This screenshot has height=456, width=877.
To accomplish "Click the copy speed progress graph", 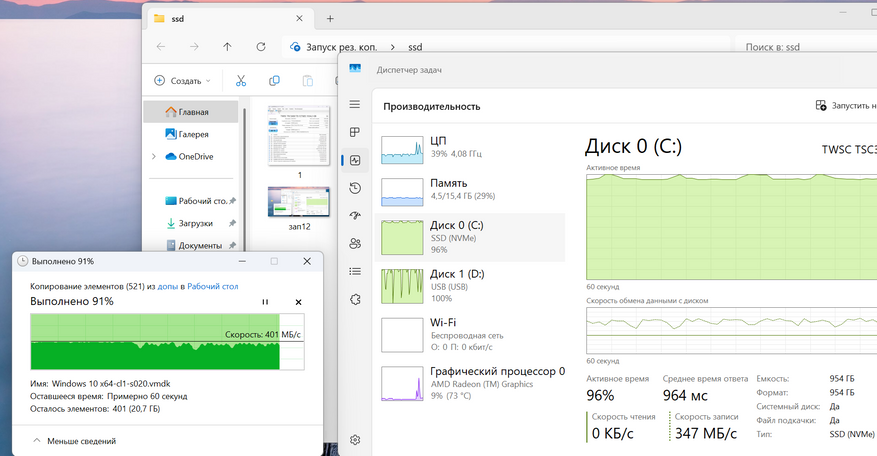I will point(167,342).
